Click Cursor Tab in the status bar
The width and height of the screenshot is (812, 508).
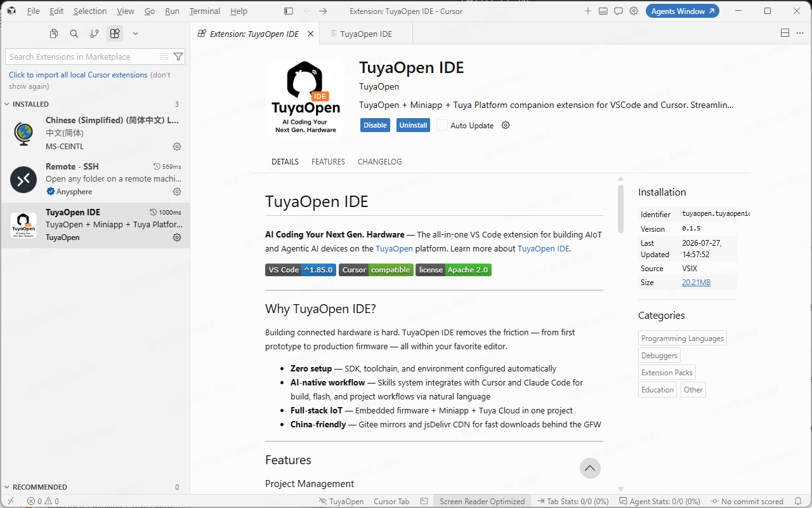click(391, 501)
